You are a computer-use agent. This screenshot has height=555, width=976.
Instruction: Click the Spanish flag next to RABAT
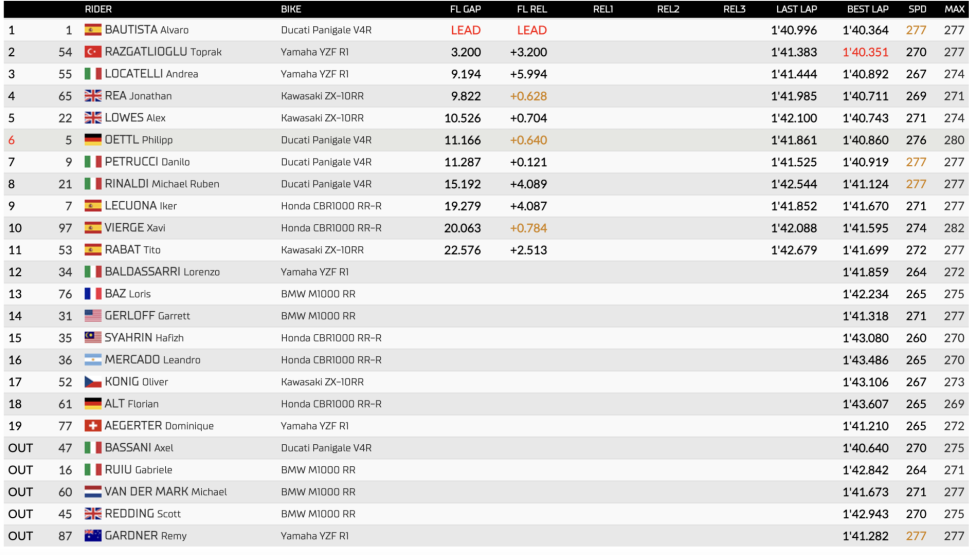pos(93,250)
